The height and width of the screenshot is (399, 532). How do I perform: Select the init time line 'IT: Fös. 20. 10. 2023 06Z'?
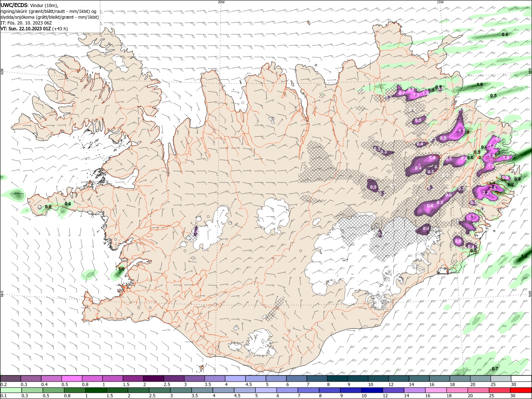[27, 23]
